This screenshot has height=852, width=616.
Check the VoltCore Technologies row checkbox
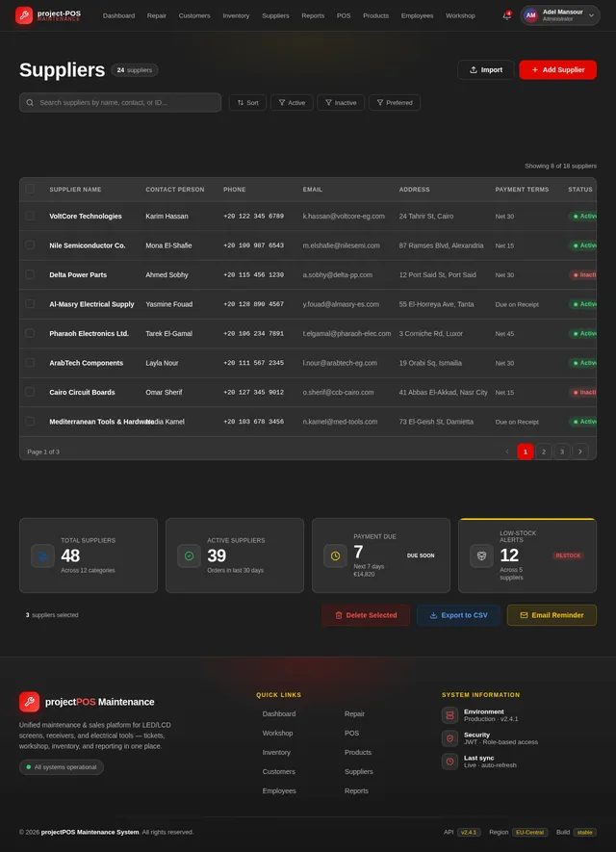coord(30,216)
